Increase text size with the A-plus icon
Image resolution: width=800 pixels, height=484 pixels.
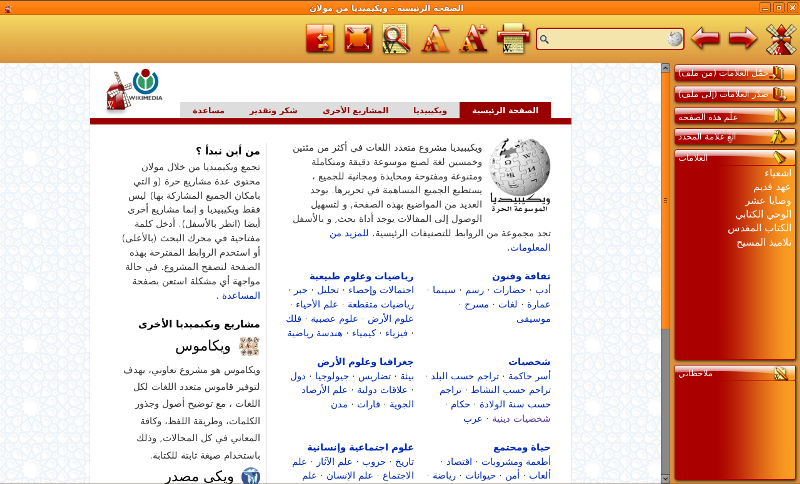coord(473,38)
